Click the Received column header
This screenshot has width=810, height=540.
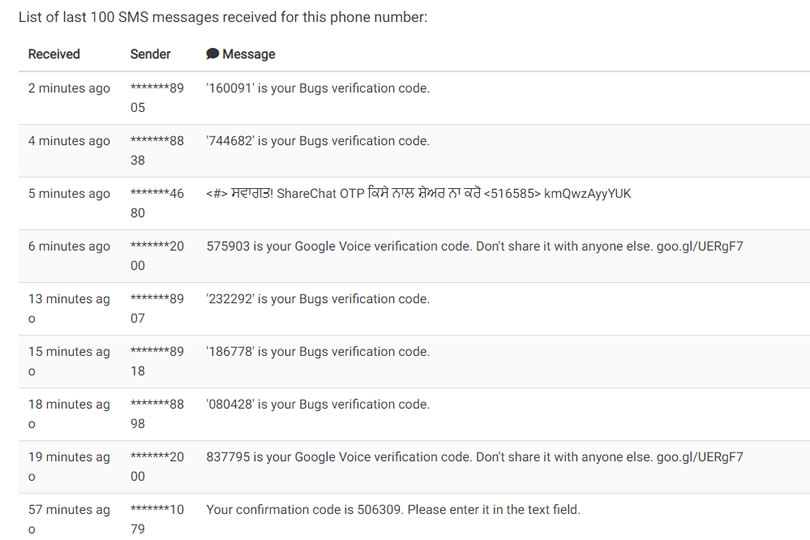click(x=54, y=54)
